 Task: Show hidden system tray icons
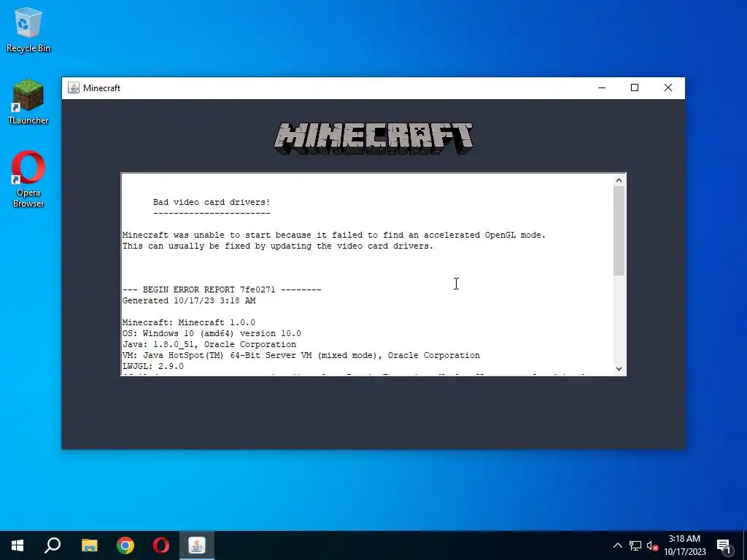[617, 545]
